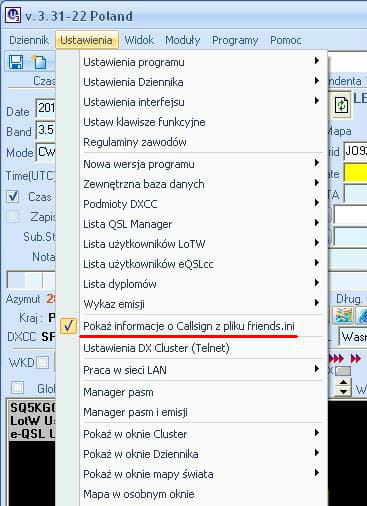Click the globe browser icon near Dług
This screenshot has height=506, width=367.
coord(362,315)
